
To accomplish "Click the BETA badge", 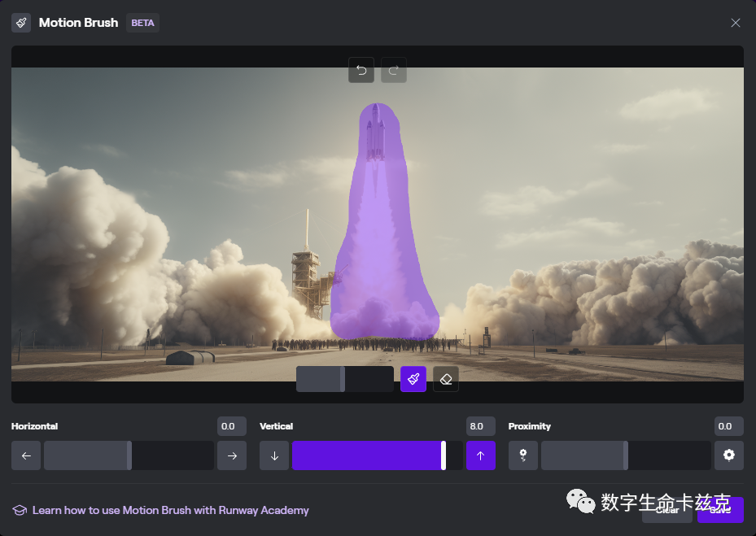I will pos(142,23).
